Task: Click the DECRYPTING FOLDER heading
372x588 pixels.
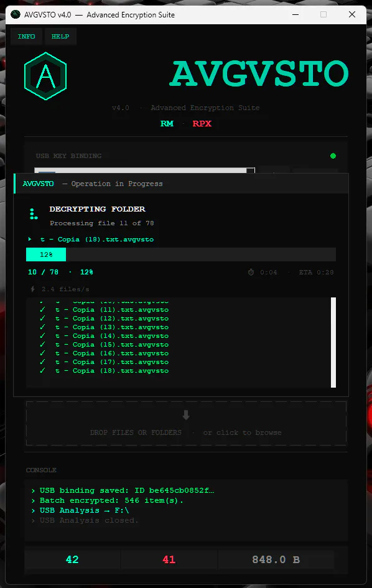Action: coord(98,209)
